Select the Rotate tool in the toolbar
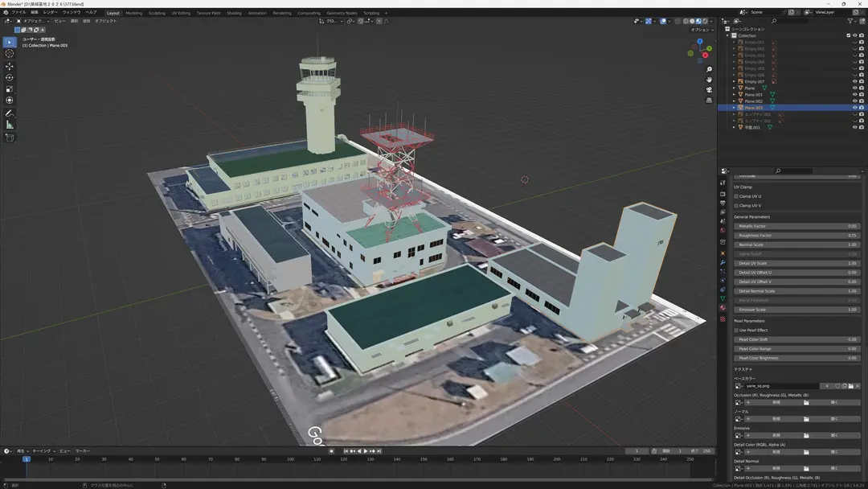The height and width of the screenshot is (489, 868). coord(10,77)
